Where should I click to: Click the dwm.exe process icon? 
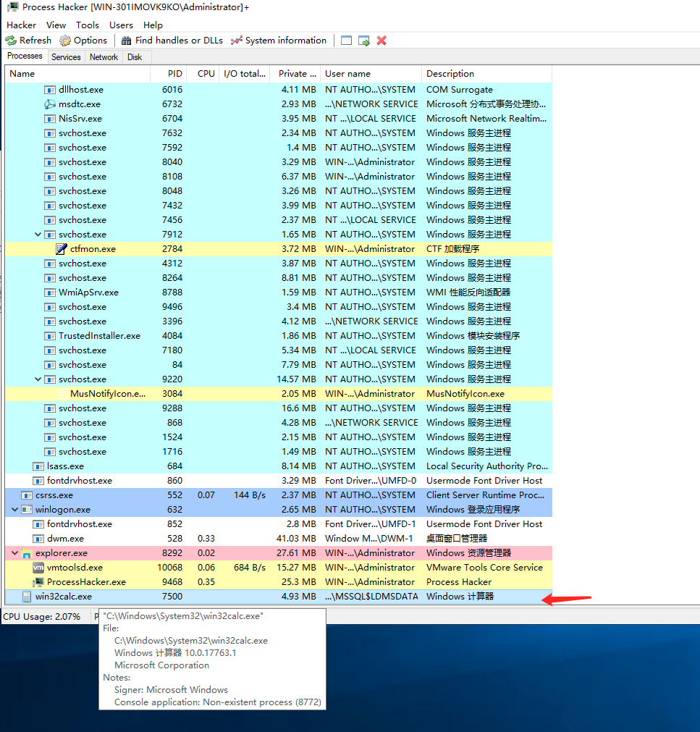(38, 538)
